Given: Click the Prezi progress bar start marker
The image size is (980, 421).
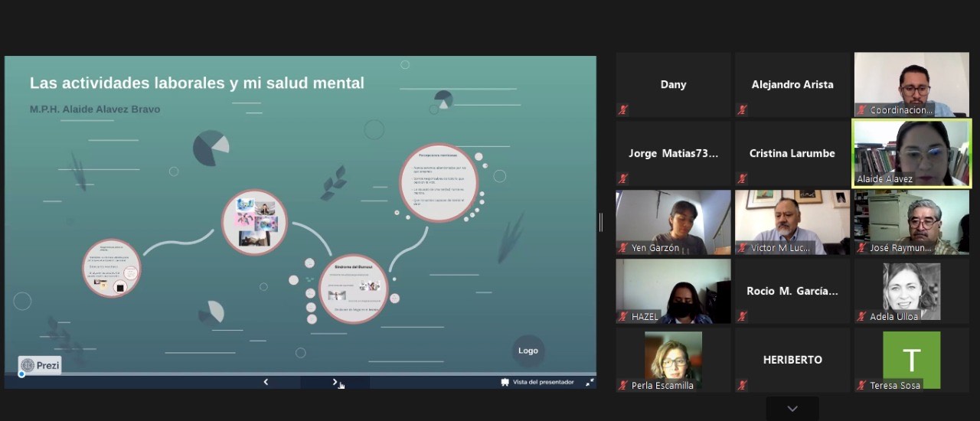Looking at the screenshot, I should coord(21,374).
